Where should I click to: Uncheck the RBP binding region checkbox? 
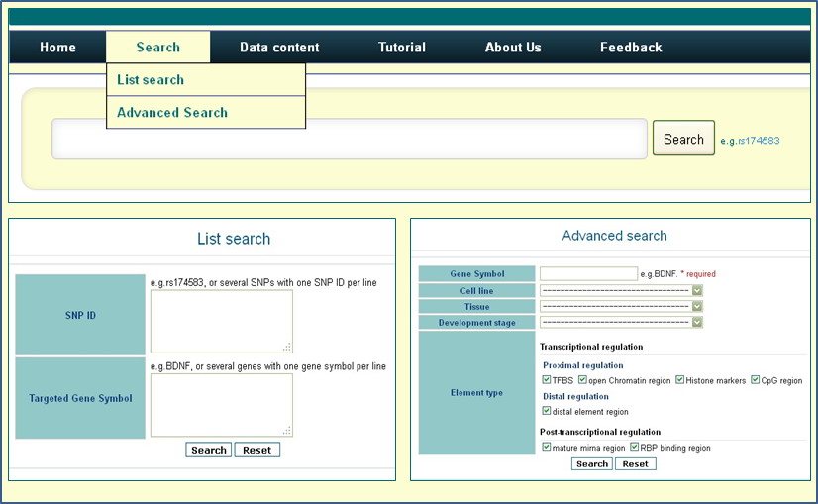click(x=634, y=448)
